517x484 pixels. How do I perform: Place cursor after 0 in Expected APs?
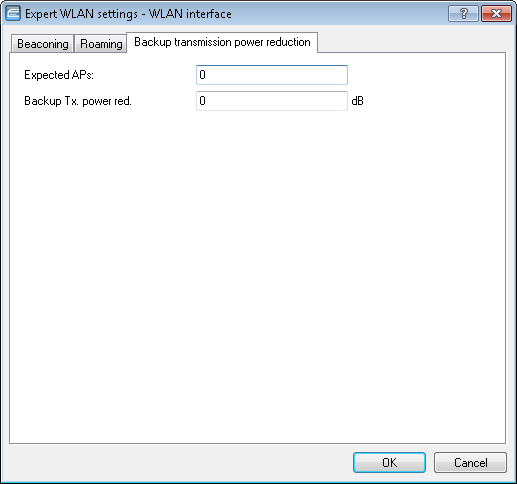(x=206, y=75)
